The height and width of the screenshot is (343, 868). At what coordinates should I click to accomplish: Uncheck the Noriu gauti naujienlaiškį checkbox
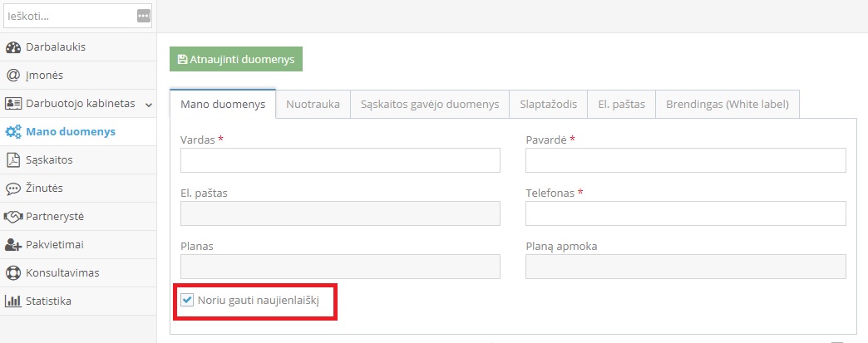[187, 300]
